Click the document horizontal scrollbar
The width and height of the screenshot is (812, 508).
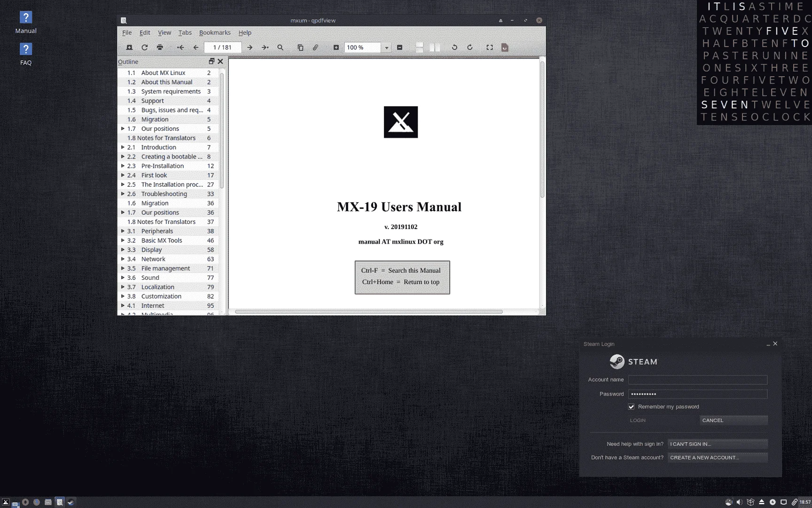click(x=368, y=312)
